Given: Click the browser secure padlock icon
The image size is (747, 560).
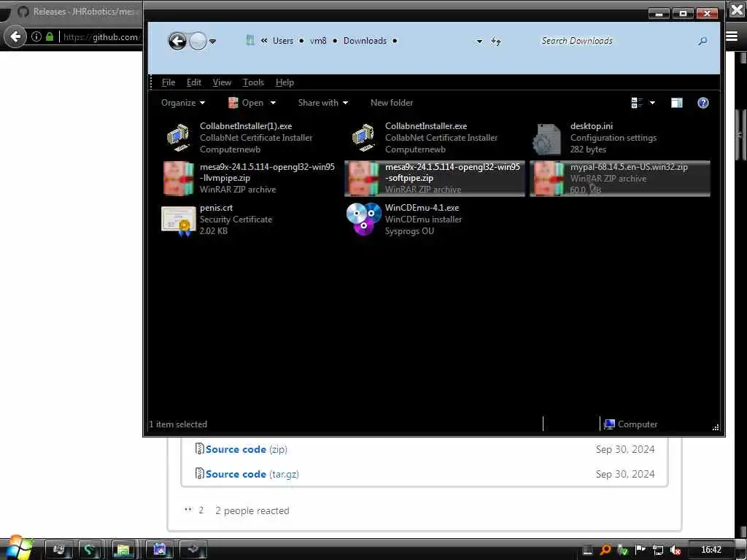Looking at the screenshot, I should coord(50,36).
